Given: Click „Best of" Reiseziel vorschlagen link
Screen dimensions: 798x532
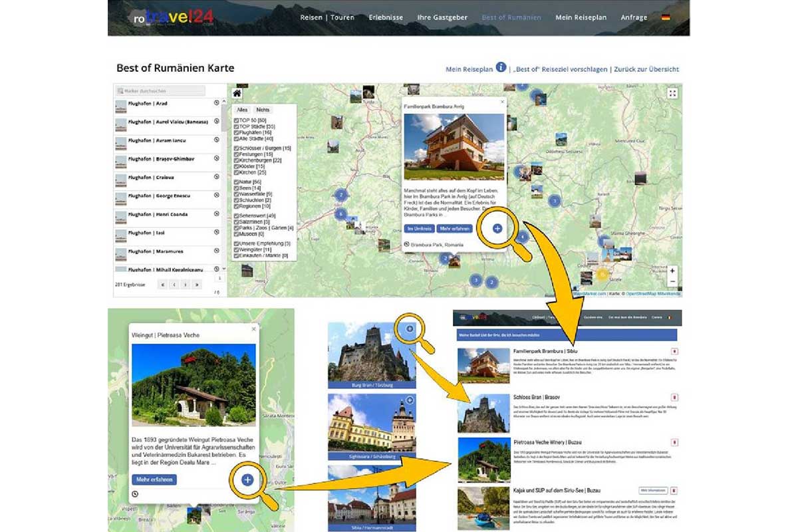Looking at the screenshot, I should click(559, 69).
